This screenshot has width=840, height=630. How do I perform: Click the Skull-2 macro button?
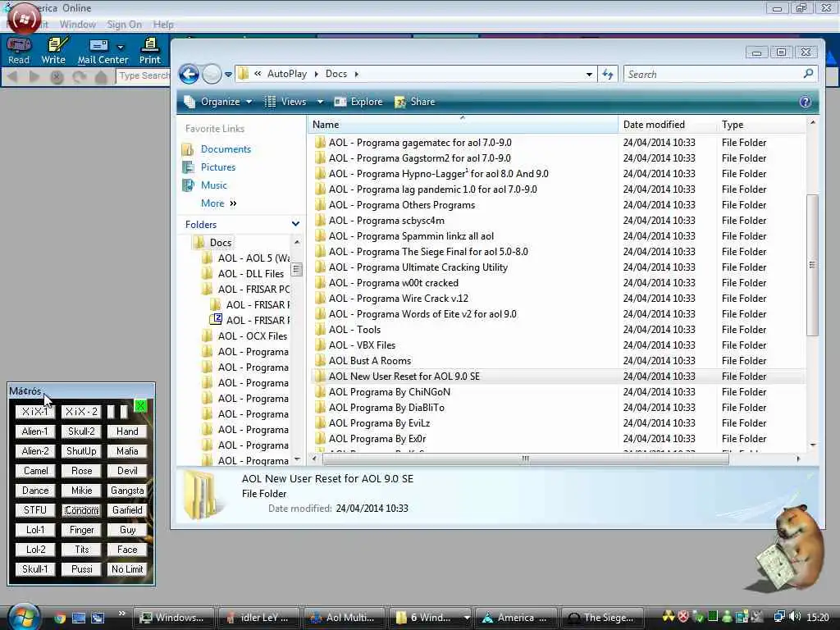(81, 431)
